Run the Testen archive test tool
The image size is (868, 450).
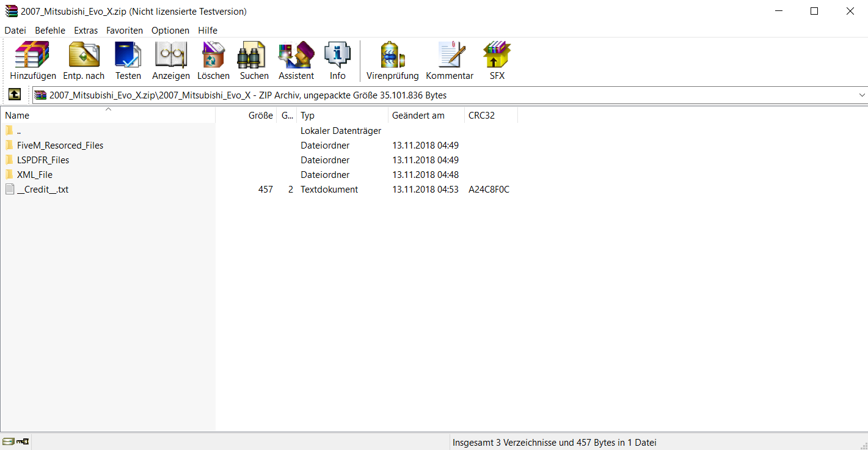pyautogui.click(x=128, y=55)
